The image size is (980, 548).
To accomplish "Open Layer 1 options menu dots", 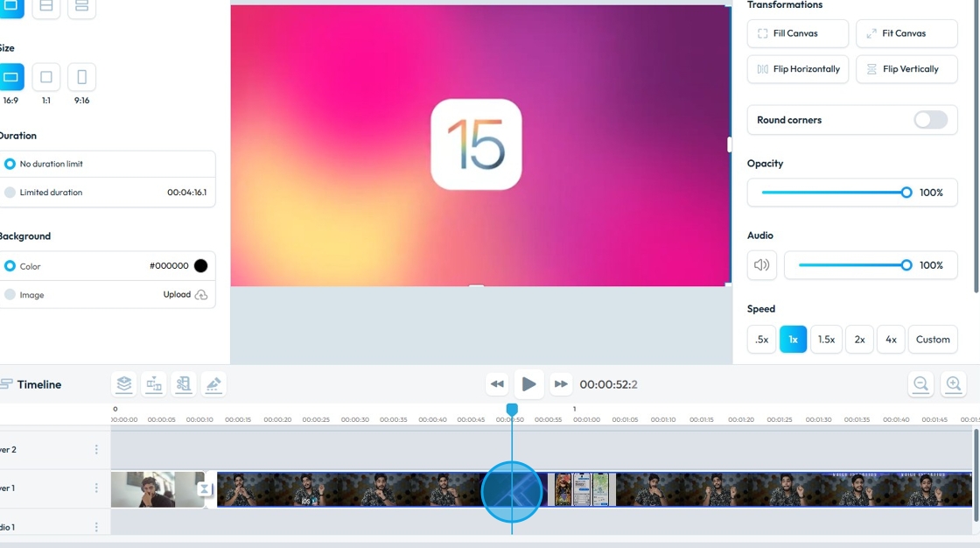I will click(96, 488).
